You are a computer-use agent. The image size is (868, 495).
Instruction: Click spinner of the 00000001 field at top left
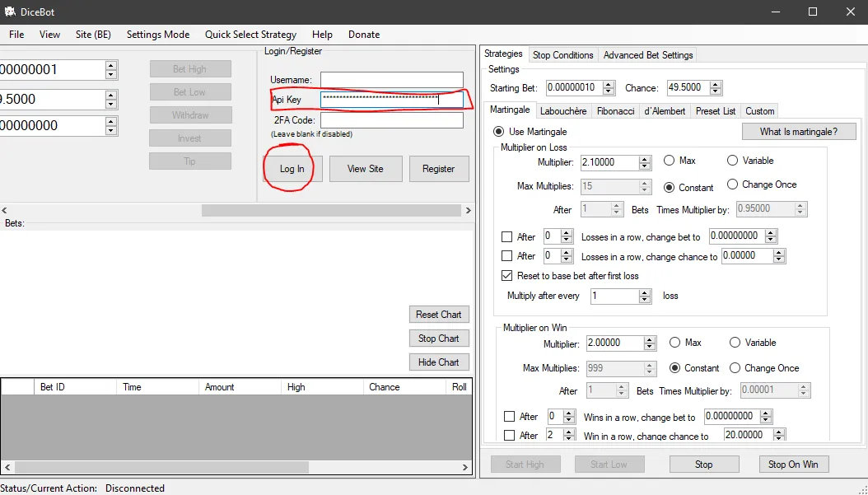pos(111,70)
